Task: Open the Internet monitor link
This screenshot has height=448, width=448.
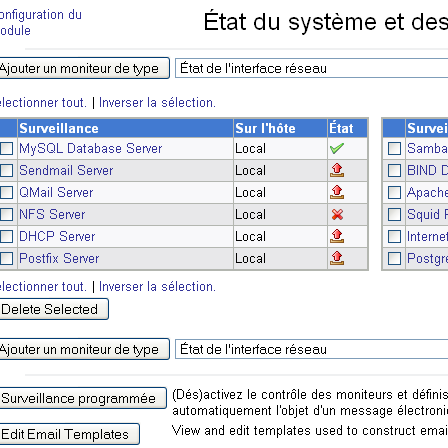Action: click(x=427, y=236)
